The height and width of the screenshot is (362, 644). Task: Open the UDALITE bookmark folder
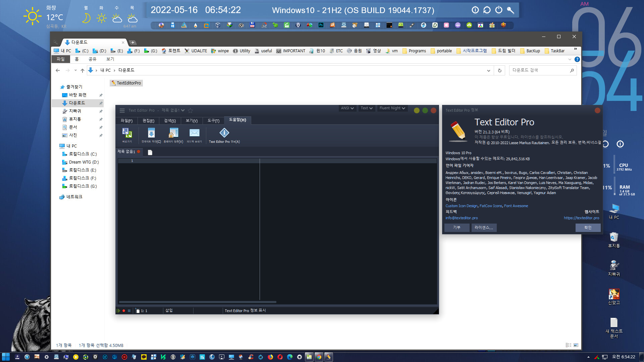[x=196, y=51]
